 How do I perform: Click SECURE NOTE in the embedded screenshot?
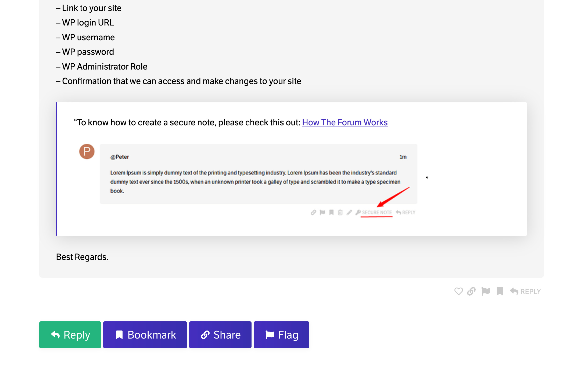[377, 212]
